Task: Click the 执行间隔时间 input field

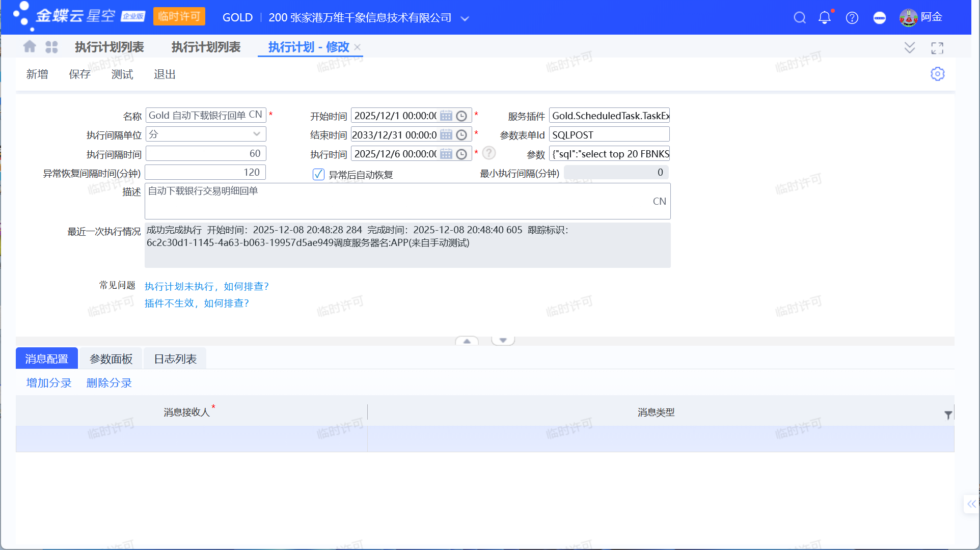Action: click(206, 153)
